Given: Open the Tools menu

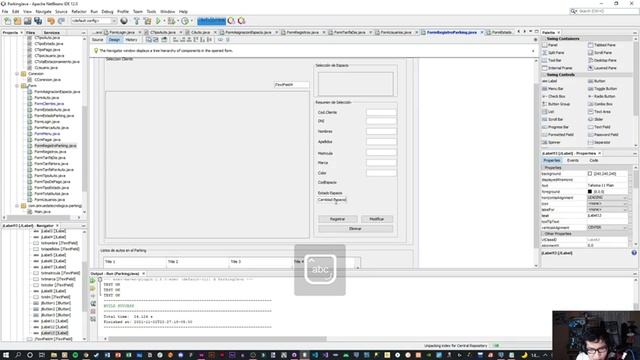Looking at the screenshot, I should coord(151,11).
